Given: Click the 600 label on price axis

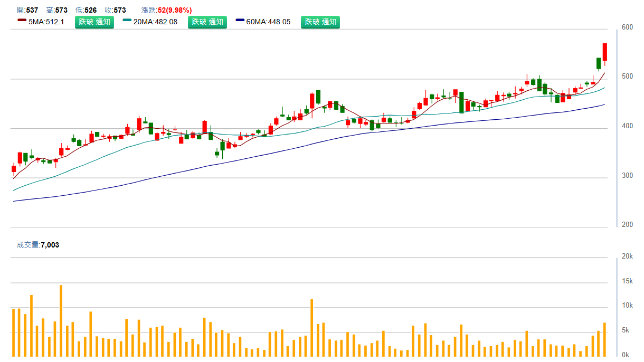Looking at the screenshot, I should tap(627, 27).
